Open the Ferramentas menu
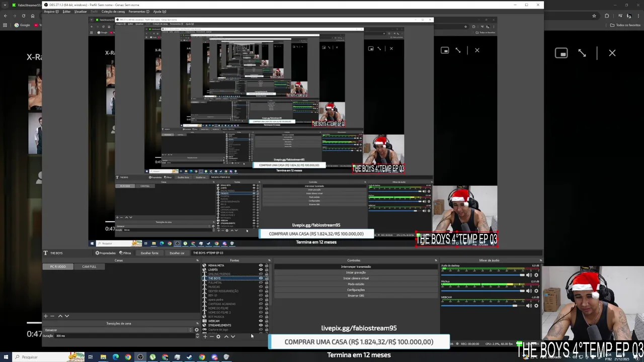The image size is (644, 362). [x=138, y=12]
